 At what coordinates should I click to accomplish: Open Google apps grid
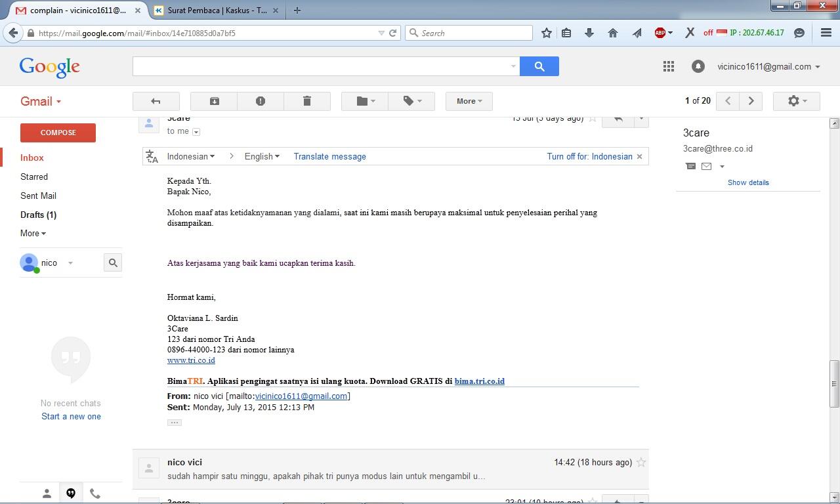click(669, 66)
